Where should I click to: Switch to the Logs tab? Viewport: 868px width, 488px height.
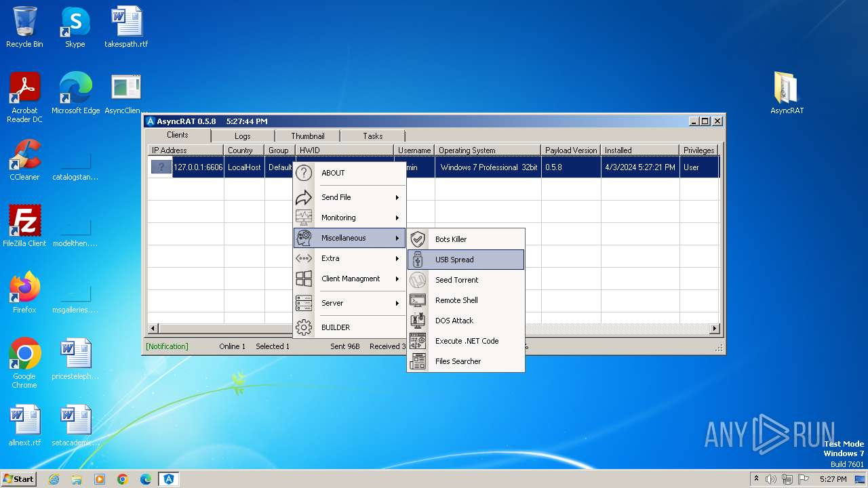click(x=242, y=136)
